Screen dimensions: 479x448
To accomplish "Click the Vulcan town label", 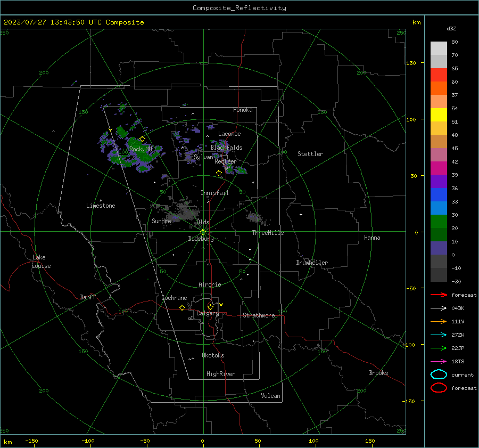I will 270,396.
